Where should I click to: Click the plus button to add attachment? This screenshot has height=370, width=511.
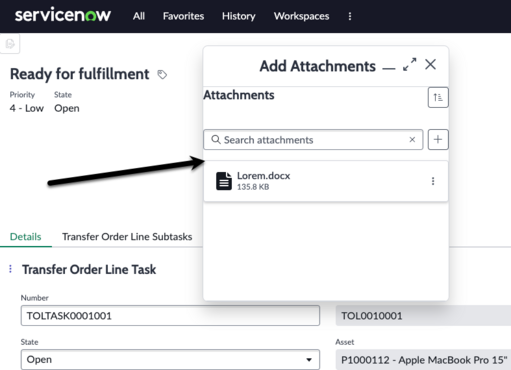pyautogui.click(x=438, y=139)
